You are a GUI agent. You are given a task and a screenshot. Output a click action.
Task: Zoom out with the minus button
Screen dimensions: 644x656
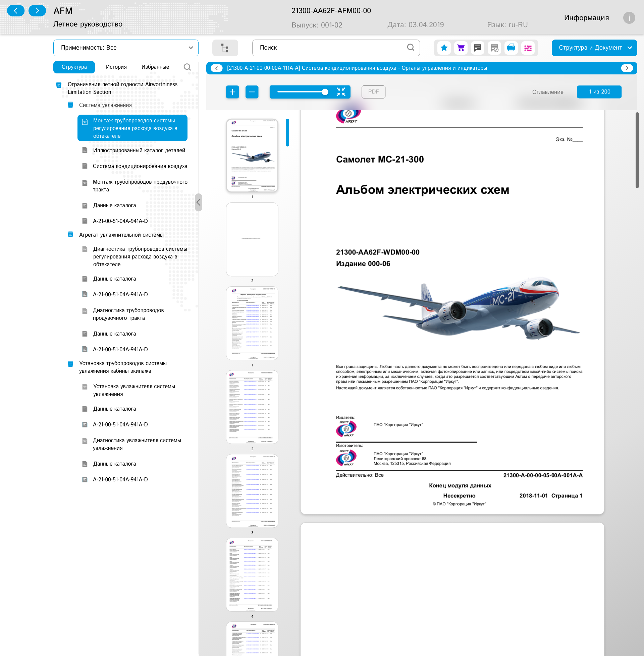pyautogui.click(x=252, y=92)
